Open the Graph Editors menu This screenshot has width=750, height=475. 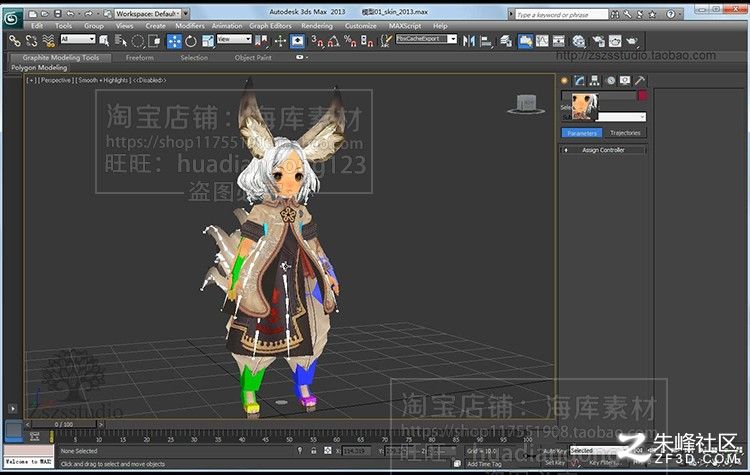point(270,26)
